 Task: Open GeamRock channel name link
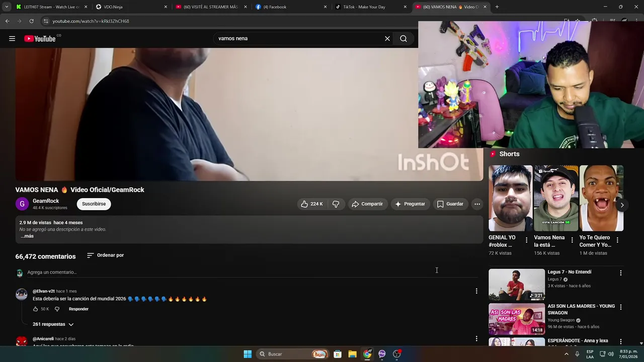point(46,201)
